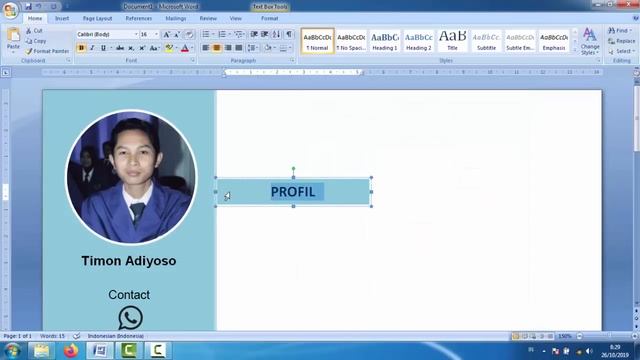
Task: Open the multilevel list menu
Action: coord(240,34)
